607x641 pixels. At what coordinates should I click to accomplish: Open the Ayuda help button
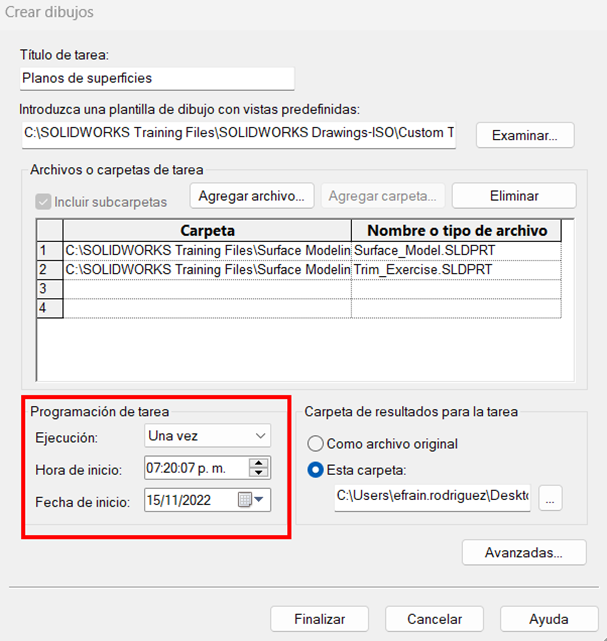[549, 619]
